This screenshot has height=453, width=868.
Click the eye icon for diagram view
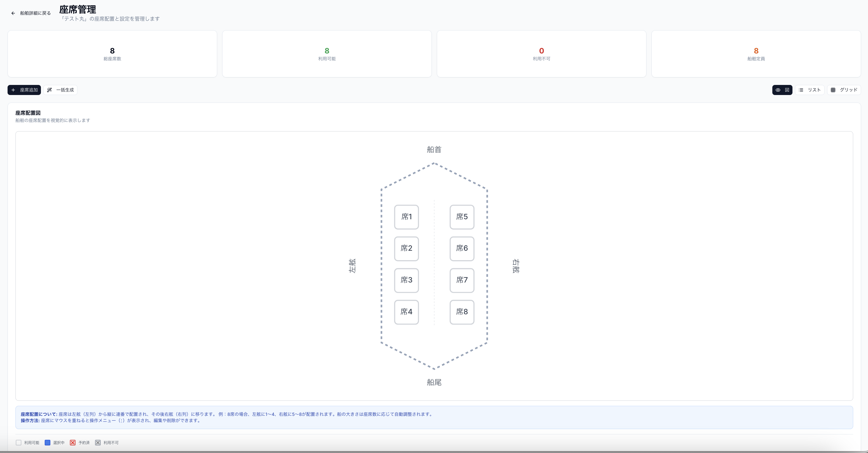coord(778,90)
